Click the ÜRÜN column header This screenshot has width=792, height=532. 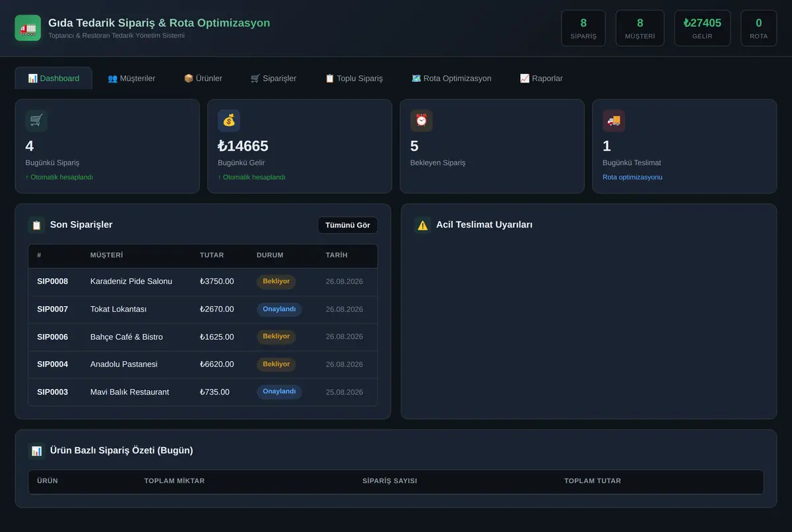point(48,481)
